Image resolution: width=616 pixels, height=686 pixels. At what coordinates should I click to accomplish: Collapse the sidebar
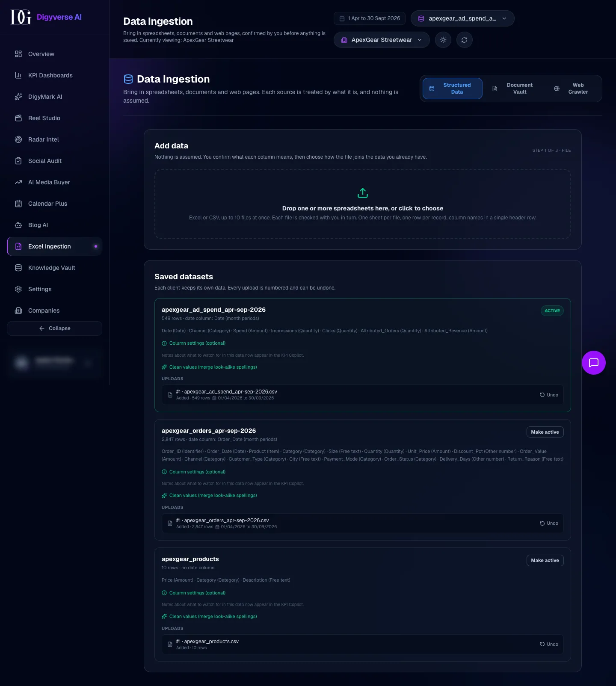(54, 328)
